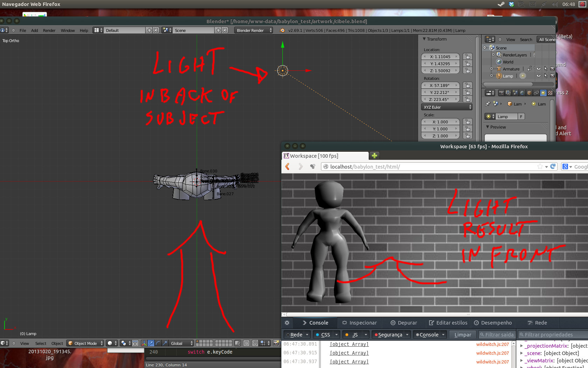Screen dimensions: 588x368
Task: Click the lock icon beside Rotation Z
Action: [468, 100]
